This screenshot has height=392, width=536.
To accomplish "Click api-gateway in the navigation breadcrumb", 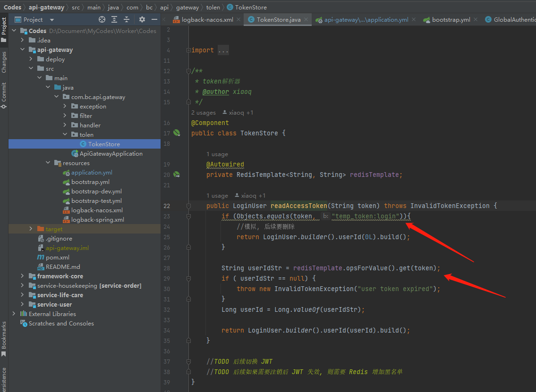I will (x=46, y=7).
